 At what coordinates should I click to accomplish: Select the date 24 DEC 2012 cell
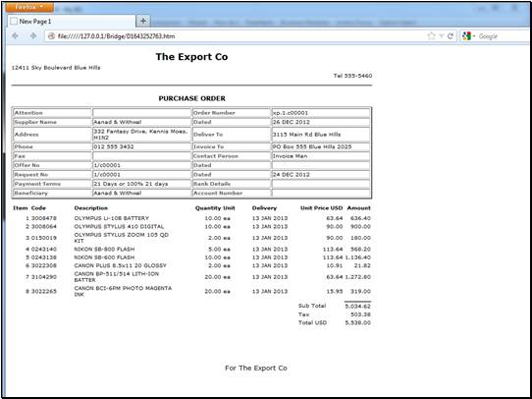[320, 175]
